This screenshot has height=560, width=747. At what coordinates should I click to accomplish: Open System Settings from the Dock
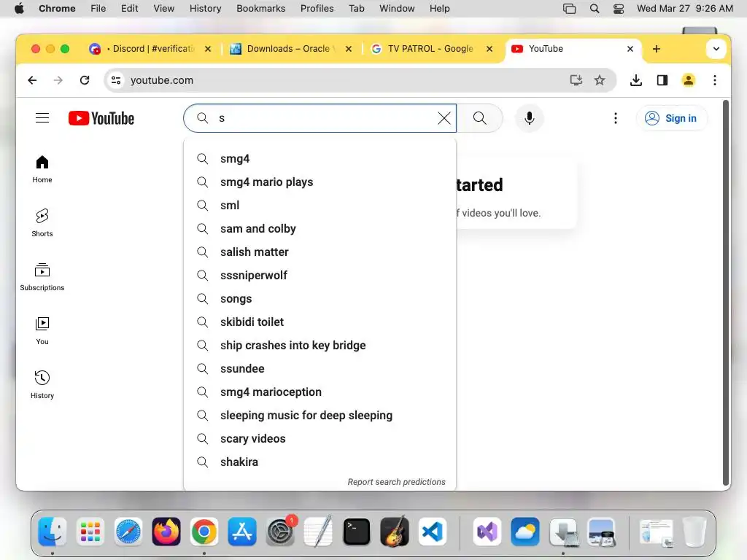coord(280,532)
